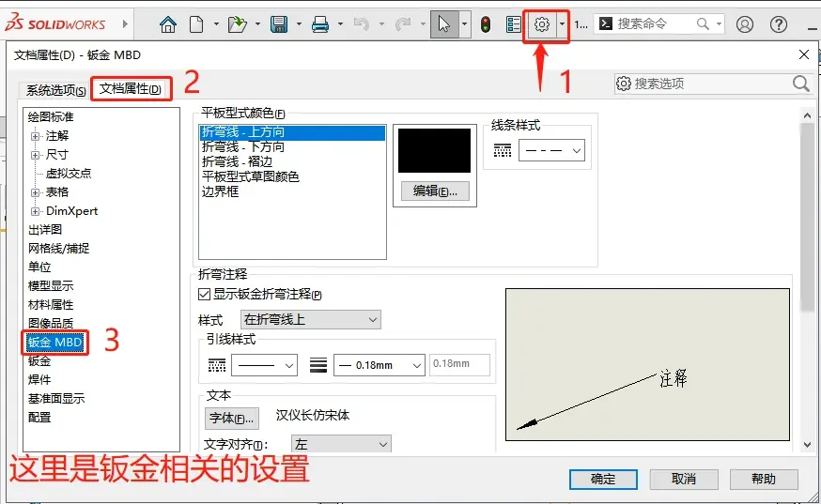This screenshot has width=821, height=504.
Task: Open the 0.18mm thickness dropdown
Action: click(x=380, y=365)
